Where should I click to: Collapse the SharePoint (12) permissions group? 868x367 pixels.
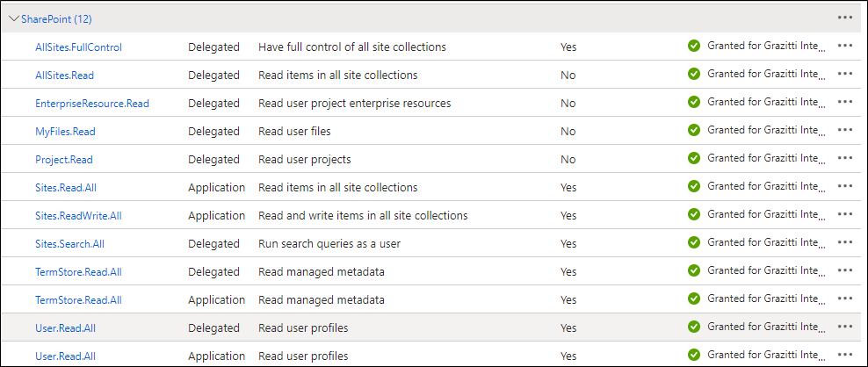click(14, 18)
